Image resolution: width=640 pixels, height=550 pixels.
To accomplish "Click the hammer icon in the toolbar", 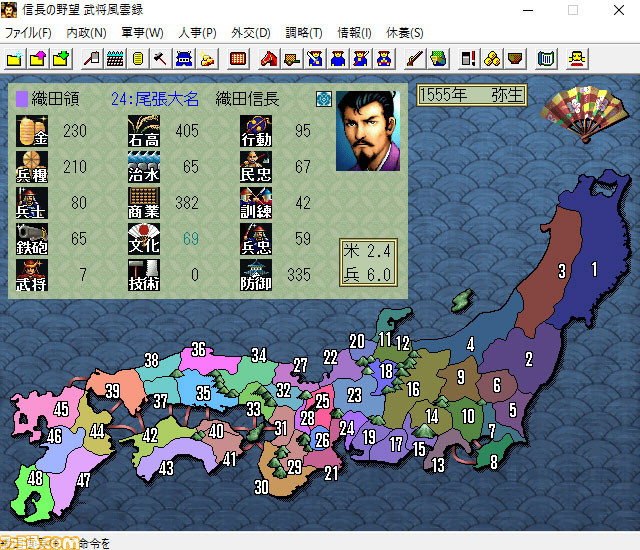I will (x=159, y=59).
